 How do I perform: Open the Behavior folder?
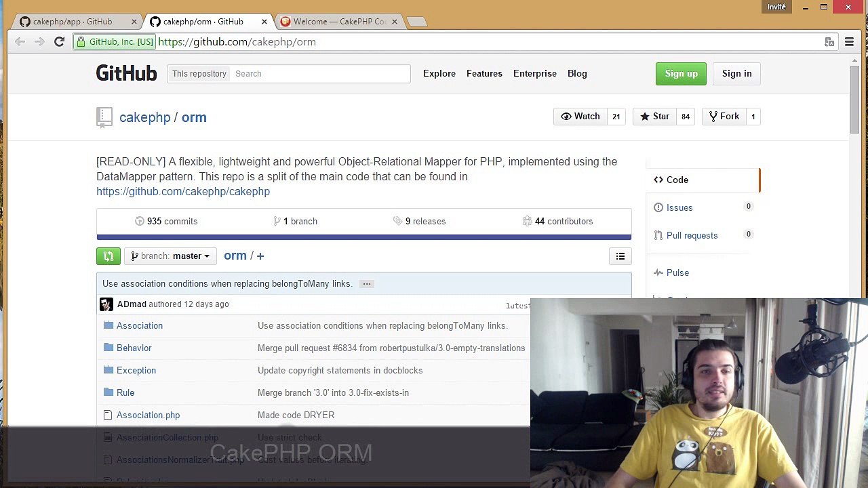coord(134,348)
